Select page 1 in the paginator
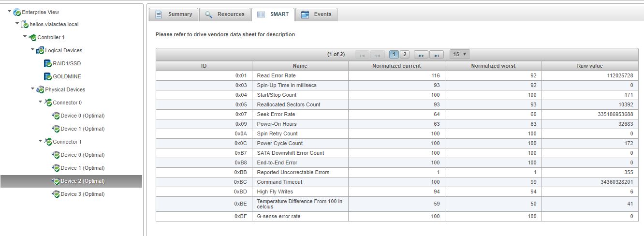The width and height of the screenshot is (644, 236). pyautogui.click(x=394, y=54)
